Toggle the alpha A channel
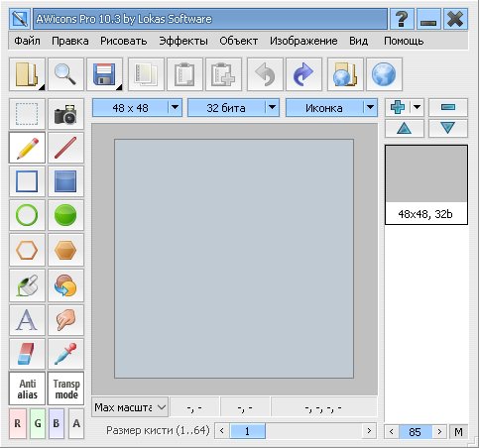 click(x=76, y=423)
